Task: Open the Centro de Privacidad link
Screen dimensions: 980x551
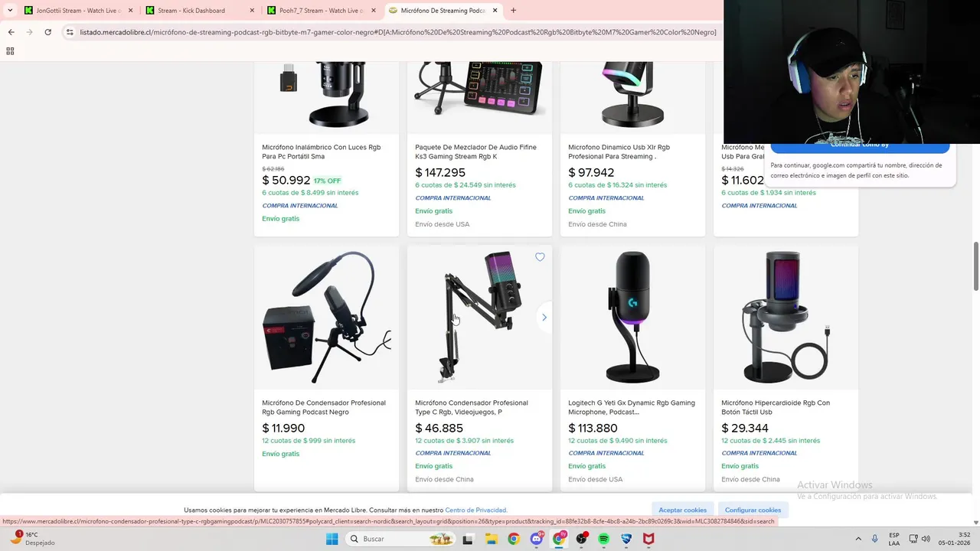Action: (x=475, y=510)
